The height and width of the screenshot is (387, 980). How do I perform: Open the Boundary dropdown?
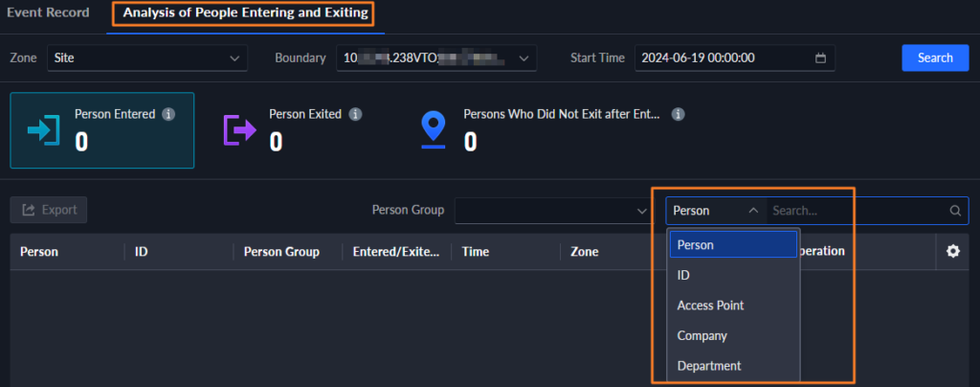(435, 58)
